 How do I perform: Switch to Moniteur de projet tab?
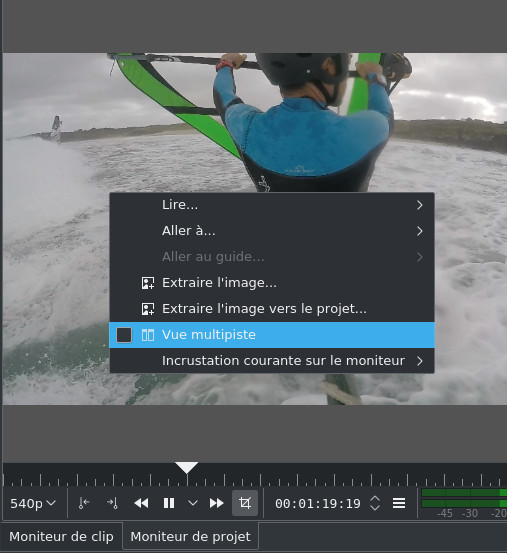click(x=190, y=536)
